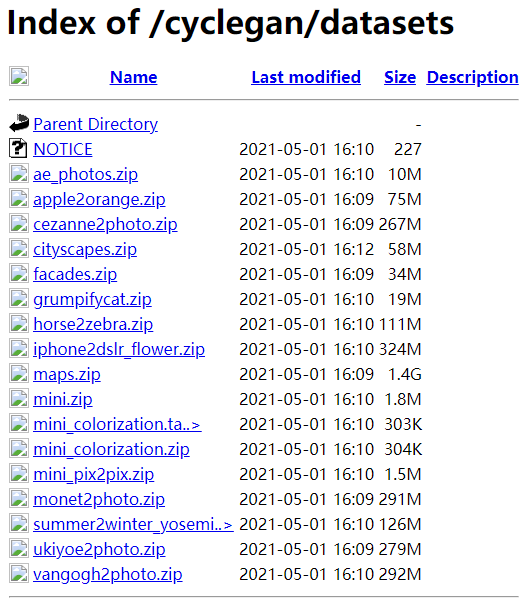Click the question-mark icon beside NOTICE

[x=18, y=149]
